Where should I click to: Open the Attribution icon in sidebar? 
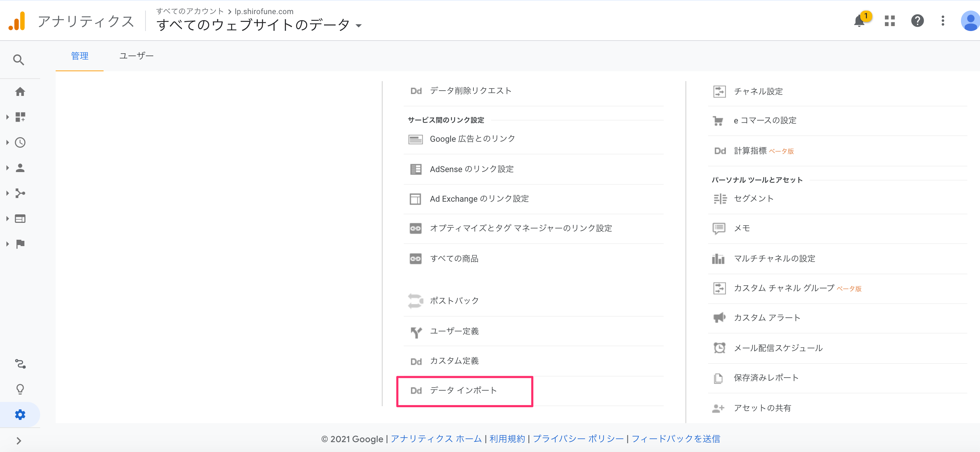(x=20, y=364)
